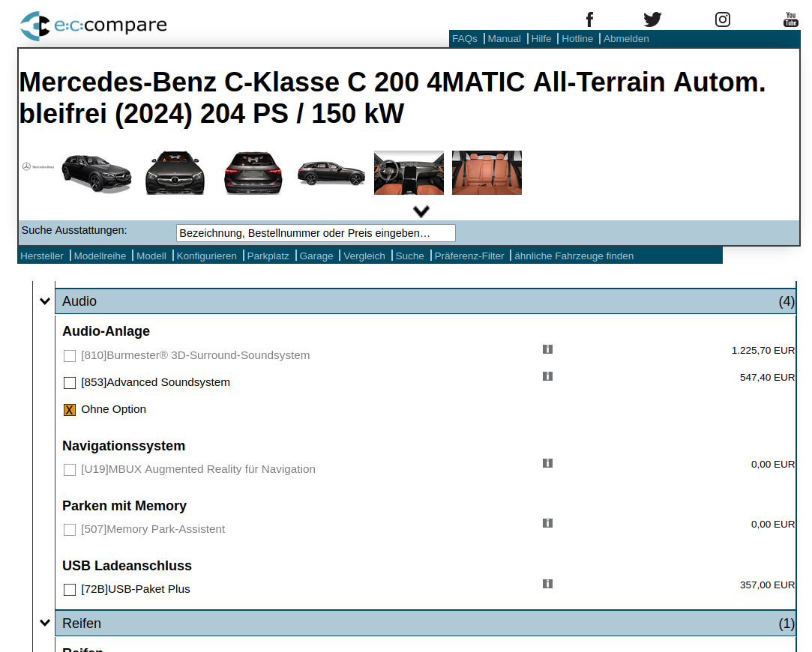This screenshot has width=812, height=652.
Task: Open the Parkplatz menu item
Action: click(268, 256)
